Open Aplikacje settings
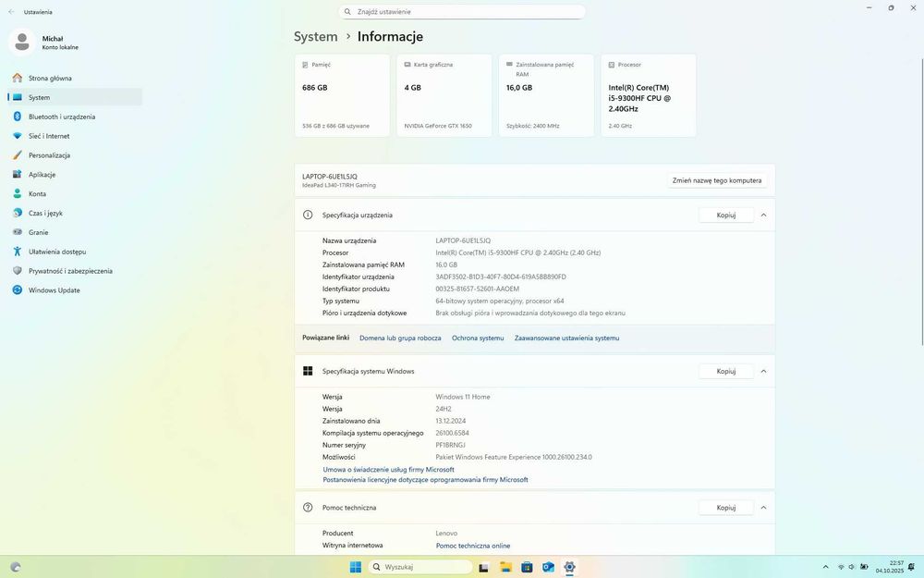The width and height of the screenshot is (924, 578). tap(74, 175)
